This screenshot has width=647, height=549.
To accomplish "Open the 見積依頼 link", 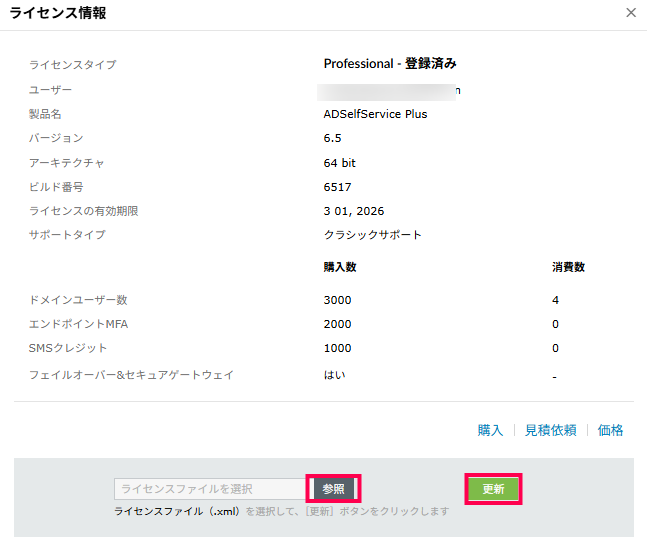I will pos(550,430).
